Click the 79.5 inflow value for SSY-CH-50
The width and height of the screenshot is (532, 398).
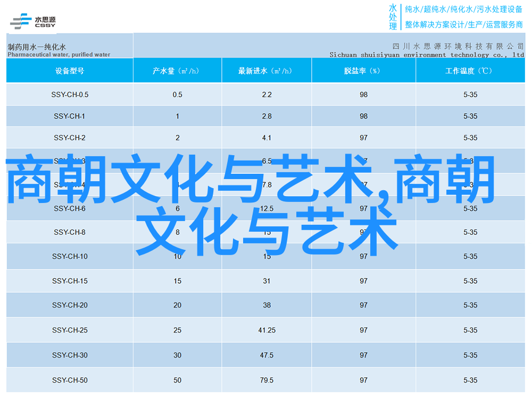(267, 380)
